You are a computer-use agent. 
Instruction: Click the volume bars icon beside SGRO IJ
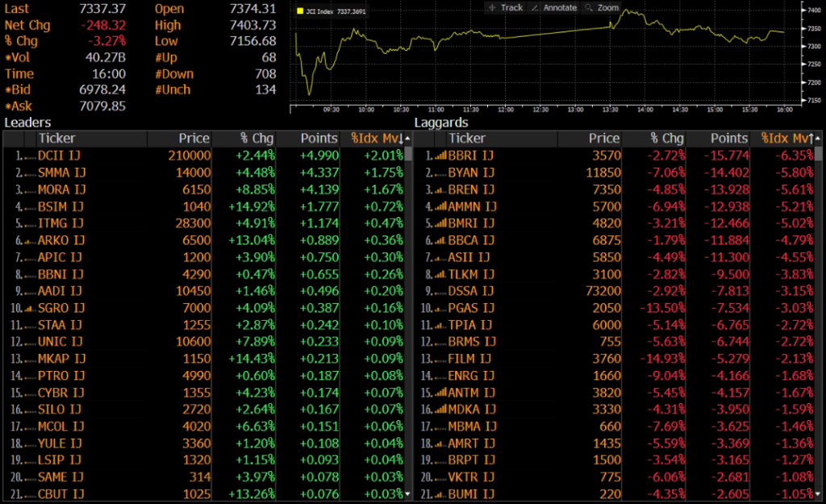[29, 308]
